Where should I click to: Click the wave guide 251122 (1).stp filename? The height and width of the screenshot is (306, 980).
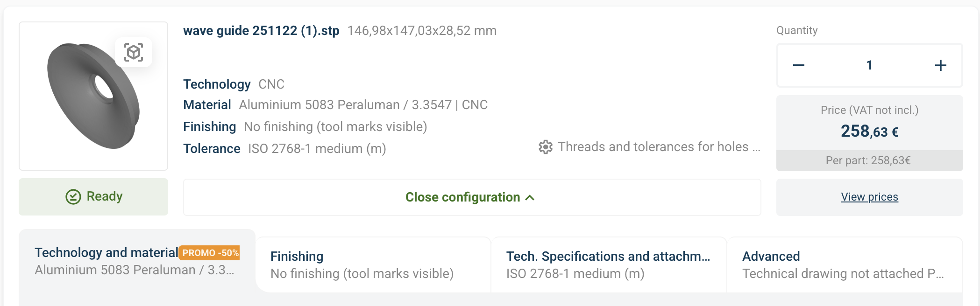261,31
